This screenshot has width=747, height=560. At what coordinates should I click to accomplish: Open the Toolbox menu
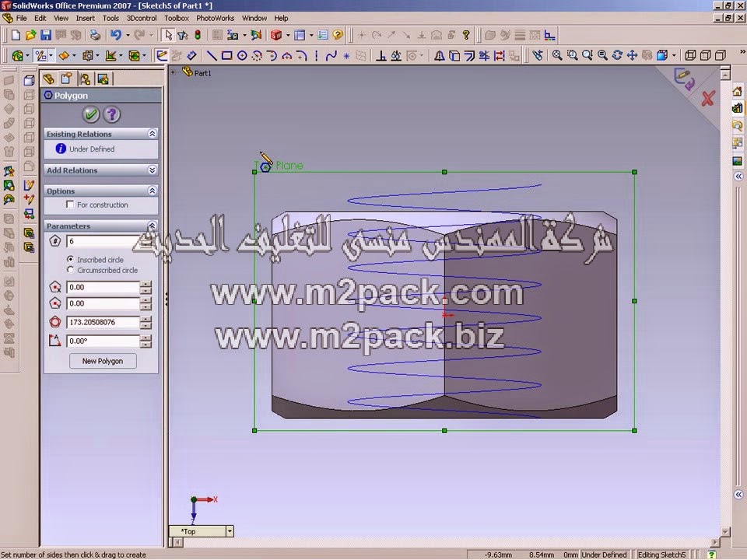(177, 18)
